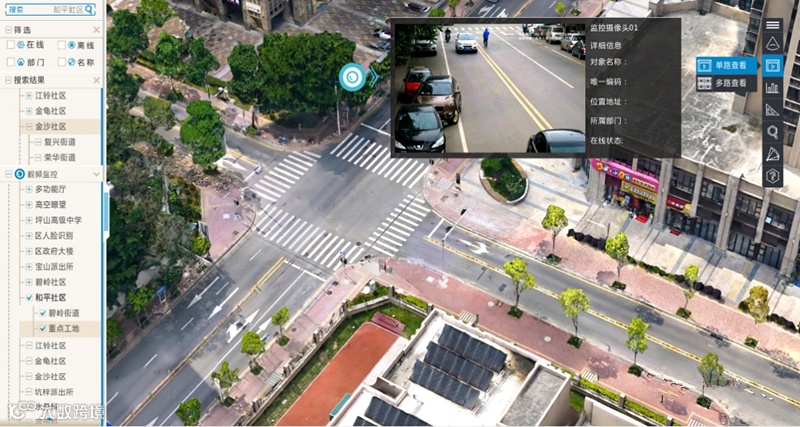Select 宝山派出所 tree item
Viewport: 800px width, 427px height.
click(54, 266)
